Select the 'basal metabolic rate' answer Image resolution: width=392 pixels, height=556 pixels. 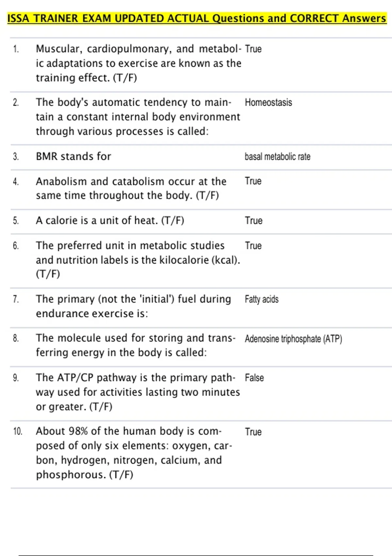pyautogui.click(x=277, y=157)
